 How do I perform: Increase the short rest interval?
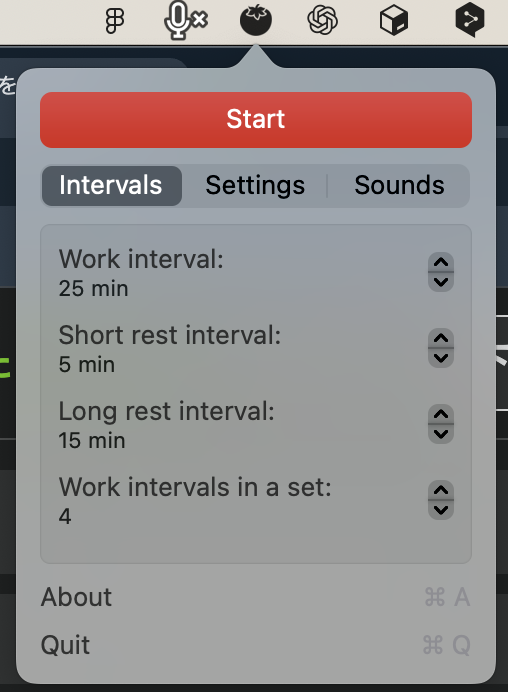click(441, 338)
